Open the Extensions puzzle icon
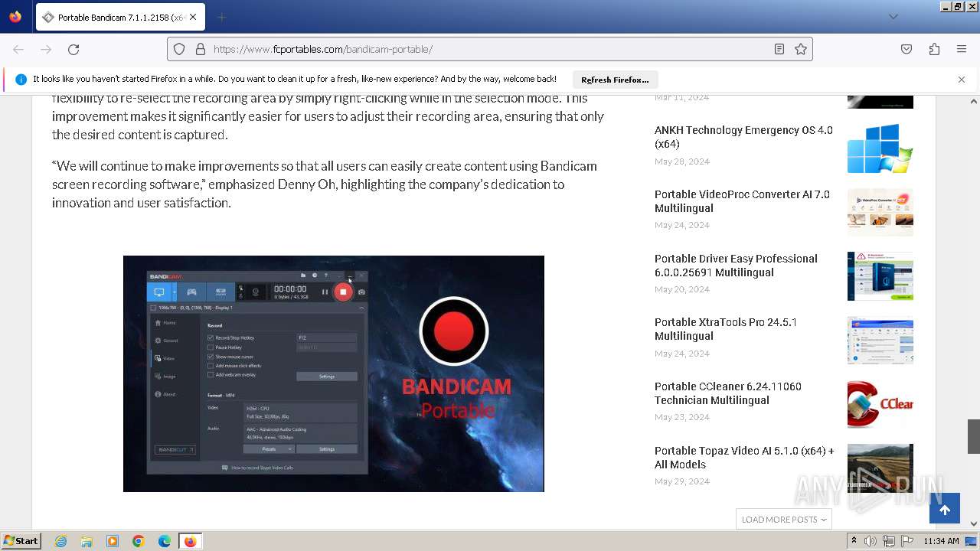980x551 pixels. point(934,49)
